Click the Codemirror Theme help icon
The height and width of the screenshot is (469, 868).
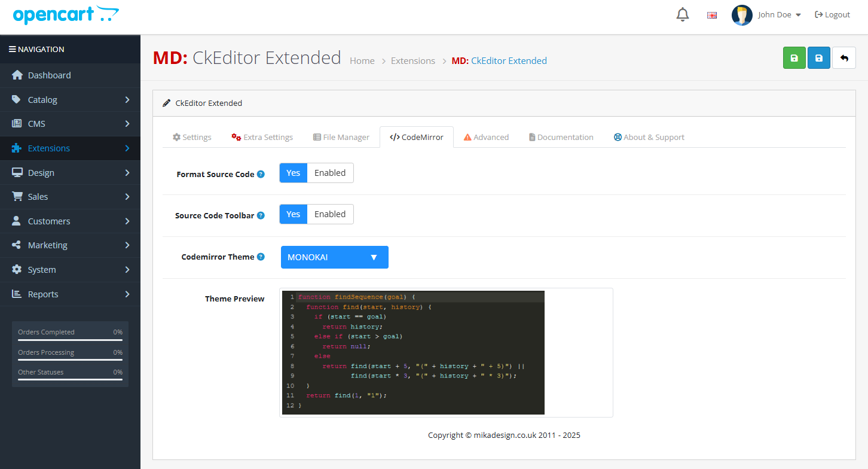coord(261,257)
